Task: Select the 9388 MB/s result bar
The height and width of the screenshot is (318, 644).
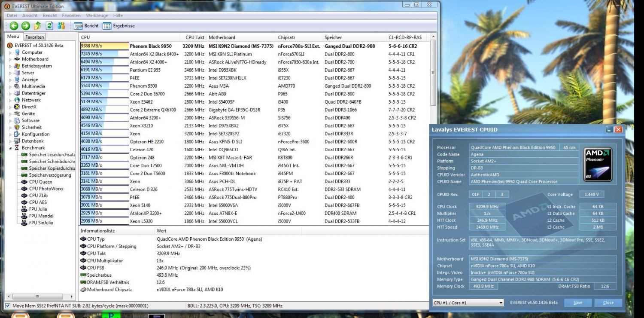Action: 105,46
